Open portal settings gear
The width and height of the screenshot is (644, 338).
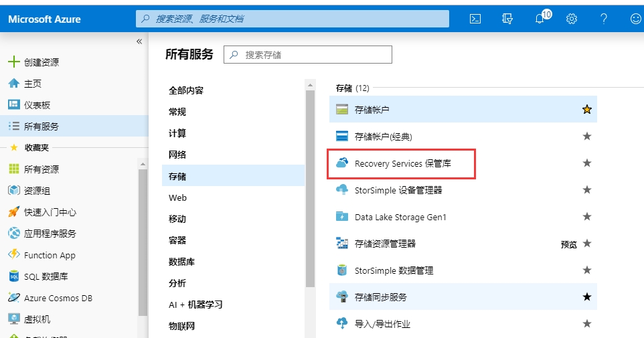tap(572, 19)
